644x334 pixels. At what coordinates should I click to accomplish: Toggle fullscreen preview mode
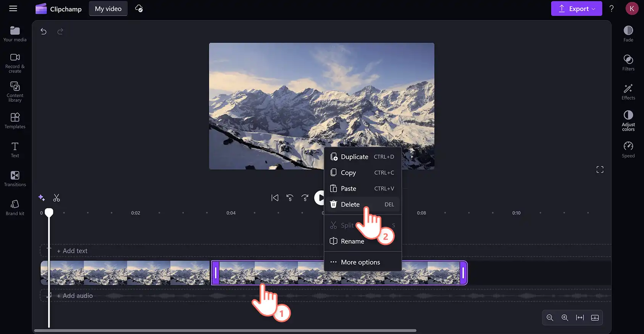600,170
